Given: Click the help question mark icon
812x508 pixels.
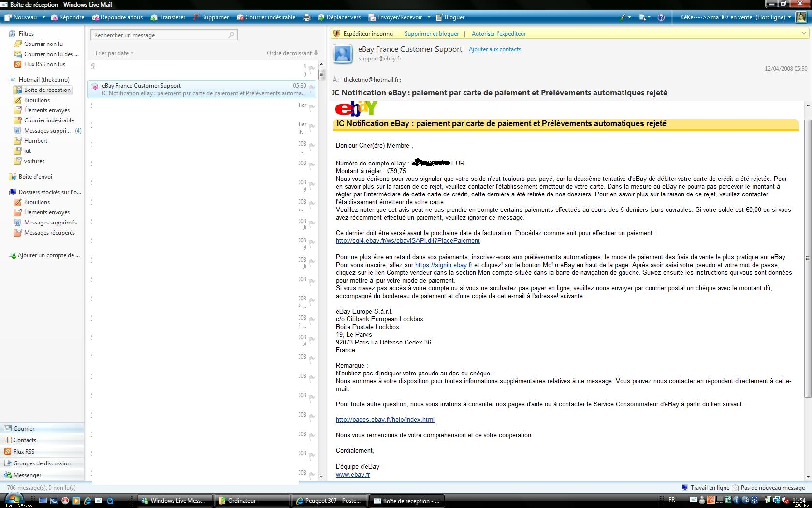Looking at the screenshot, I should coord(661,17).
